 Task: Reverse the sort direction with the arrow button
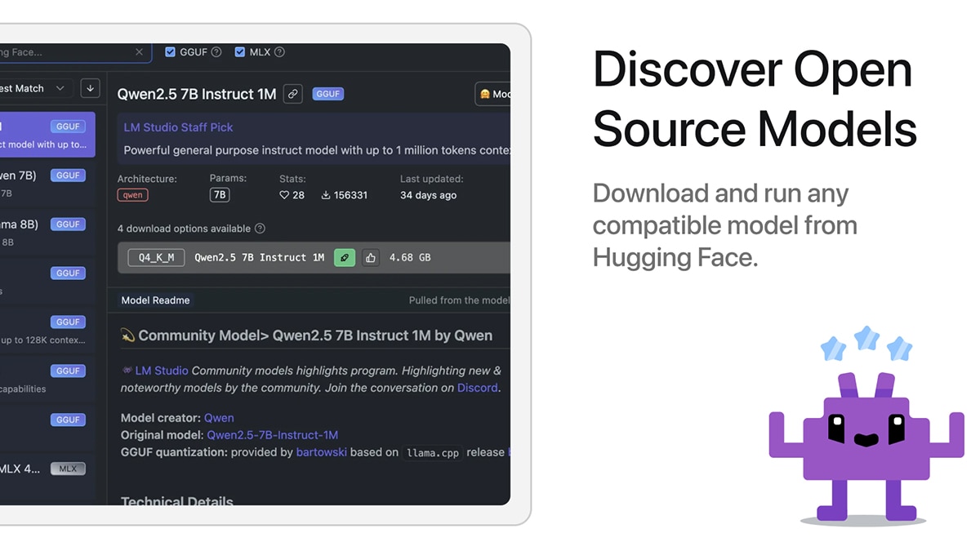pyautogui.click(x=90, y=88)
